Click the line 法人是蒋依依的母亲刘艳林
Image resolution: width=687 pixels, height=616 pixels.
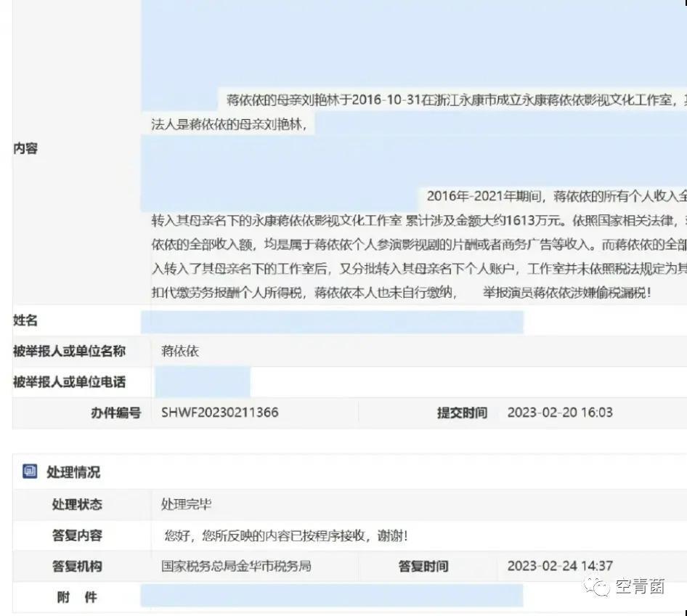pos(229,124)
